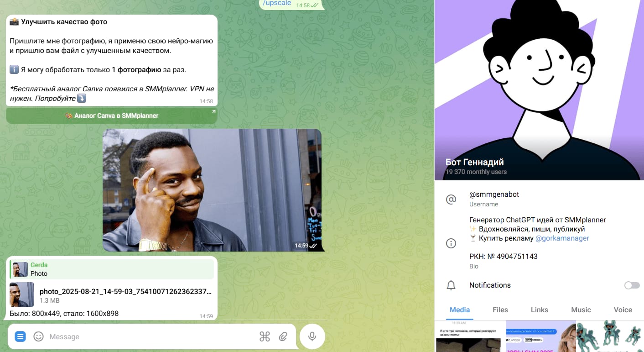The image size is (644, 352).
Task: Open first media thumbnail with meme text
Action: point(470,336)
